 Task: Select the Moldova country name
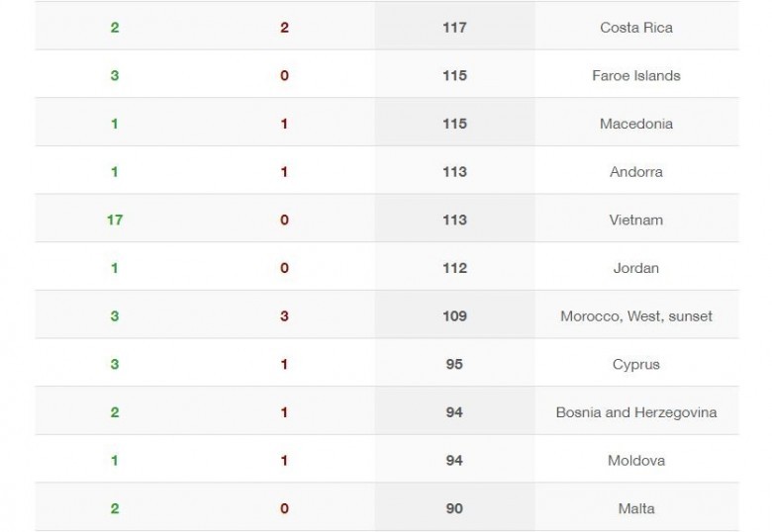coord(636,461)
